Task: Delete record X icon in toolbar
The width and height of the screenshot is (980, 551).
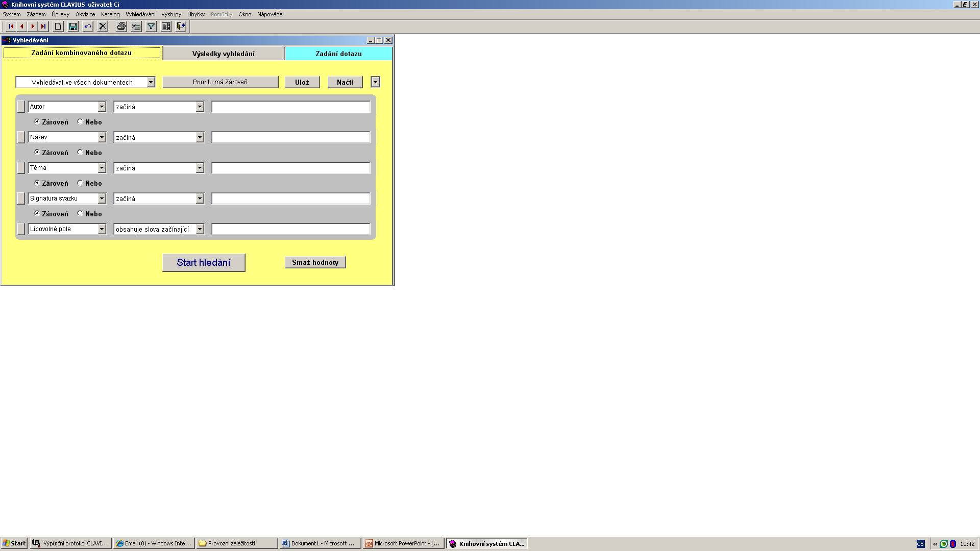Action: pos(103,27)
